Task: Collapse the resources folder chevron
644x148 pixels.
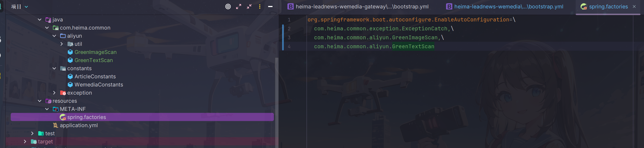Action: (x=40, y=101)
